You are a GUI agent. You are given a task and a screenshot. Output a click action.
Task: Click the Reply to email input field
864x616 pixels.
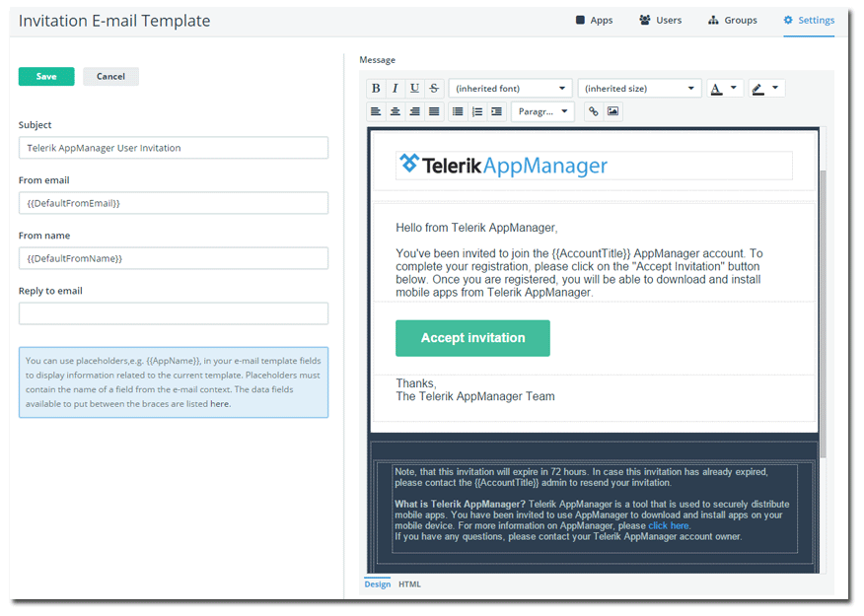174,312
